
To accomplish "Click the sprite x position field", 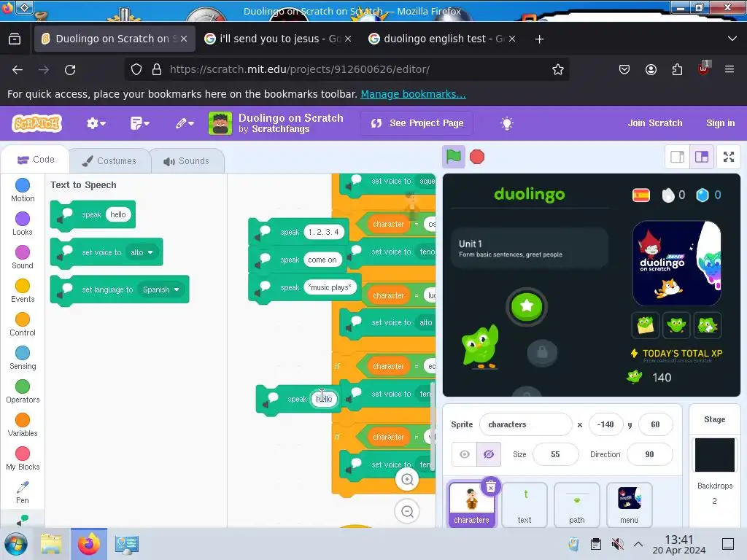I will point(605,424).
